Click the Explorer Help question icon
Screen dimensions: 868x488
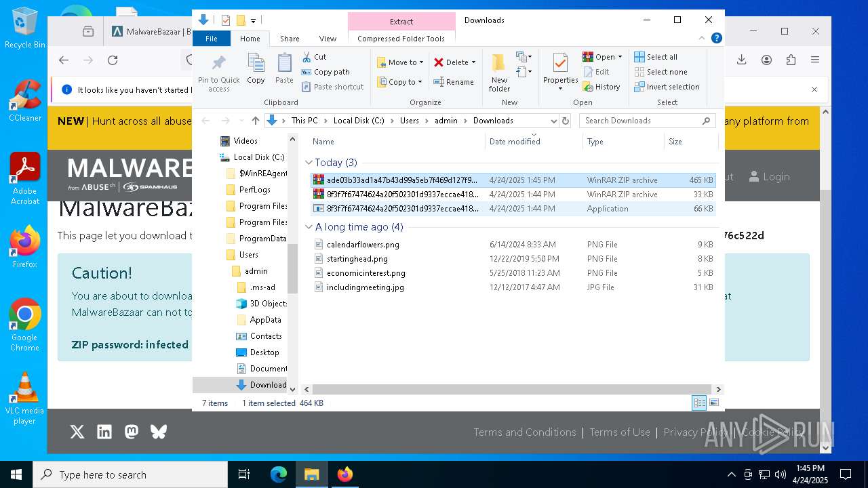coord(716,39)
